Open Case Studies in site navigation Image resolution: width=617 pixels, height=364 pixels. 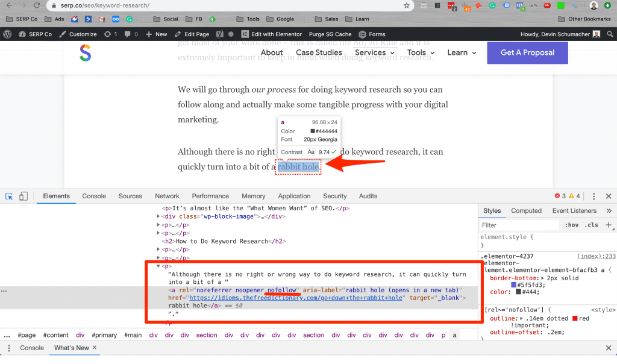tap(319, 52)
